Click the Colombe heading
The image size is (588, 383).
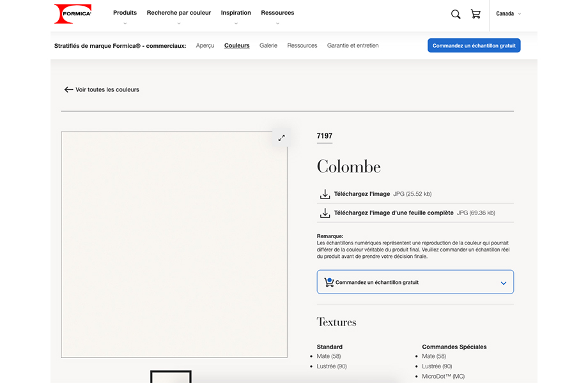[349, 167]
